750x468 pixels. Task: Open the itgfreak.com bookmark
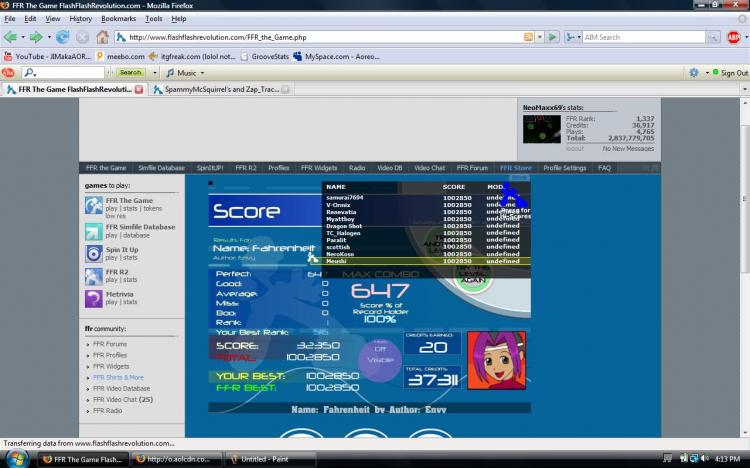pos(192,56)
